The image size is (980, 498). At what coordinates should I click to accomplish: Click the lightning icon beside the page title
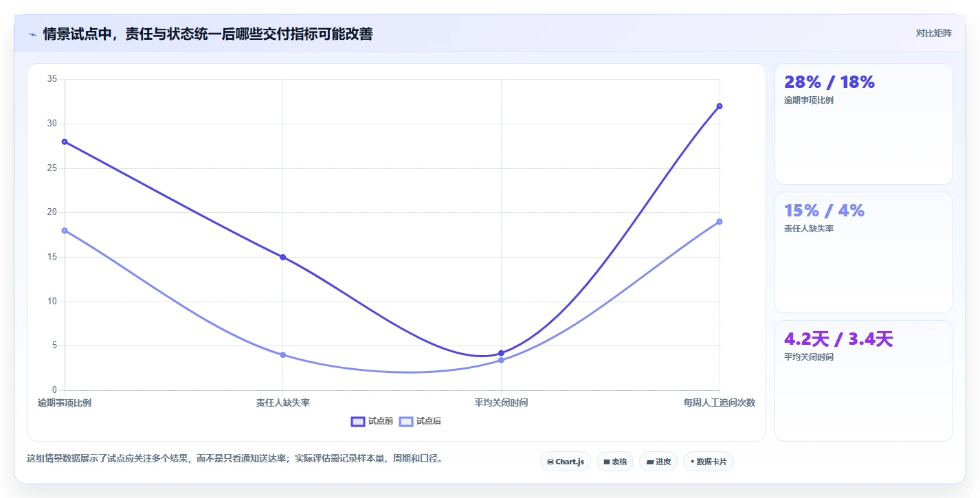click(x=32, y=34)
